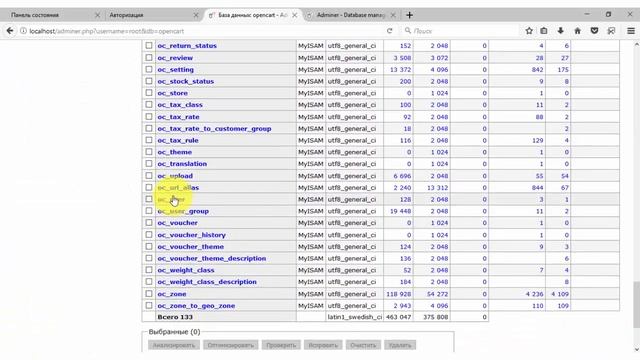Click the Всего 133 total label
Screen dimensions: 640x360
(x=175, y=317)
